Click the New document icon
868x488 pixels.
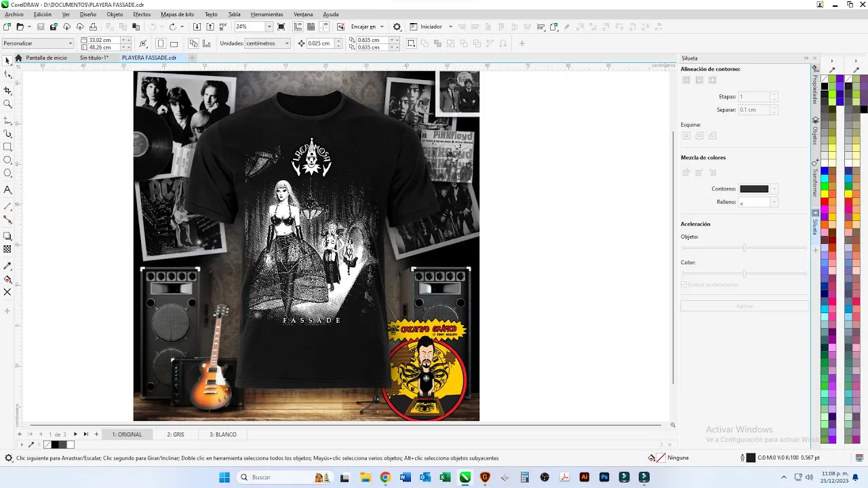click(x=7, y=26)
